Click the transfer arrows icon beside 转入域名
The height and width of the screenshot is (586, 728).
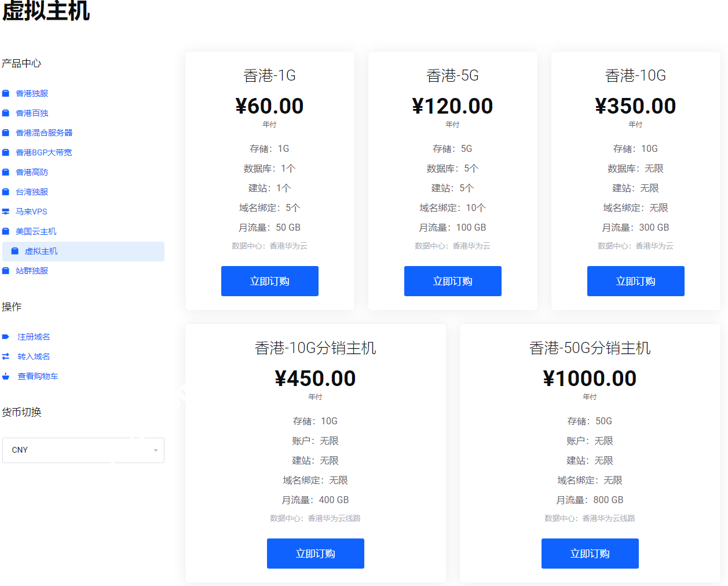tap(6, 356)
